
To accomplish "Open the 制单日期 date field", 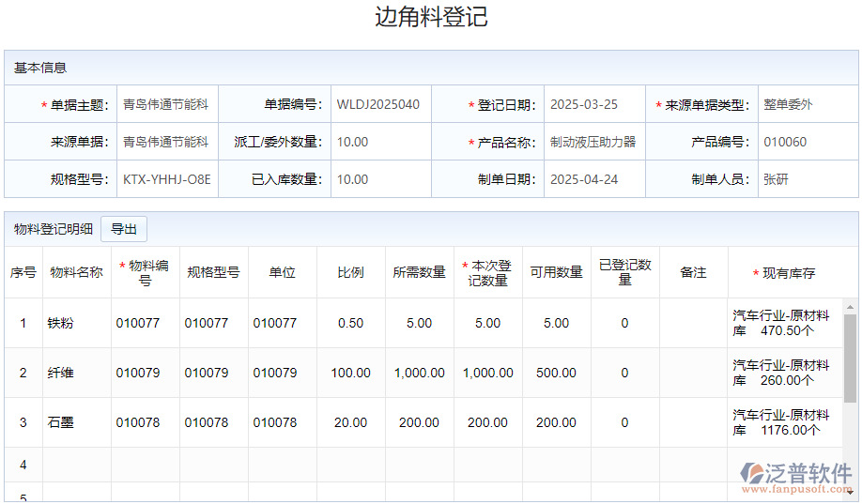I will pos(593,179).
